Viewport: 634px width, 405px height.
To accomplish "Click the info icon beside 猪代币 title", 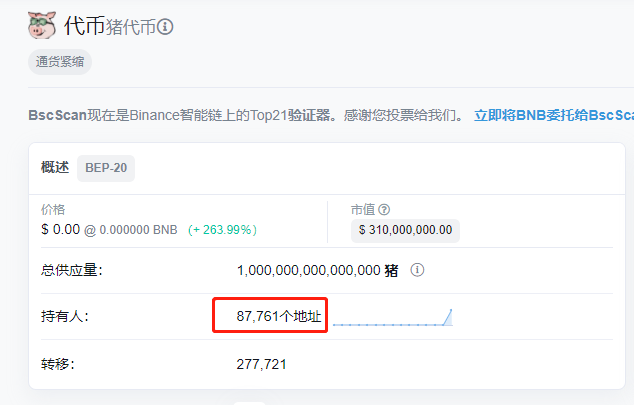I will 165,27.
